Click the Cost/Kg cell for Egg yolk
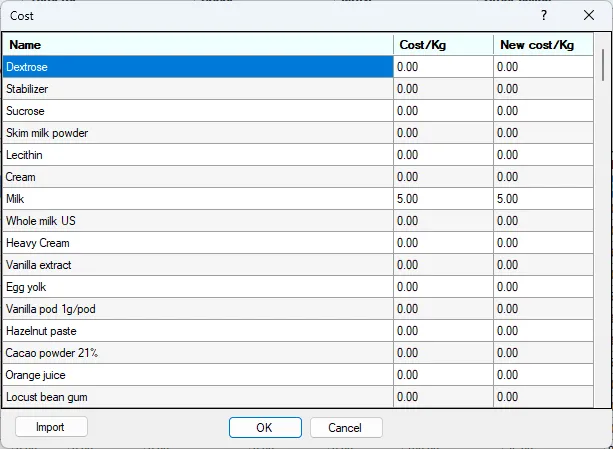The image size is (613, 449). 443,287
